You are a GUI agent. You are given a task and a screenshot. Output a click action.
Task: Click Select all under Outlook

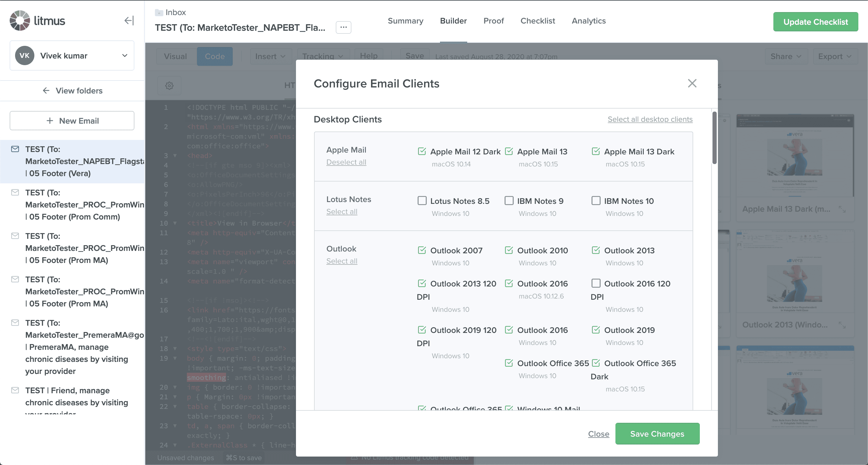point(342,261)
